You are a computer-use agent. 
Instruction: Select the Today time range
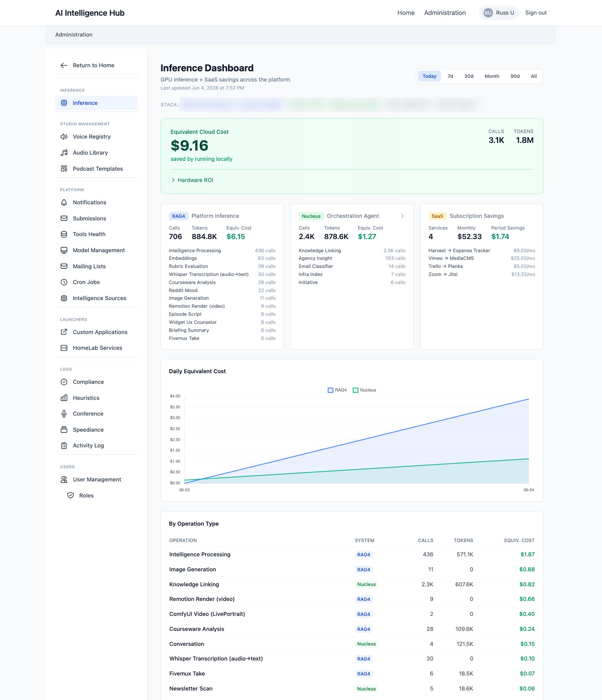429,76
